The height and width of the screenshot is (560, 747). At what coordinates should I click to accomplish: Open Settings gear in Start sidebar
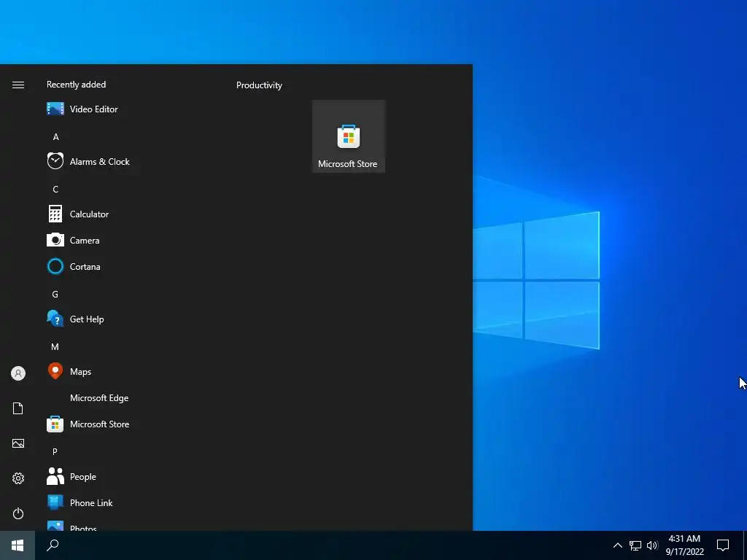tap(18, 478)
